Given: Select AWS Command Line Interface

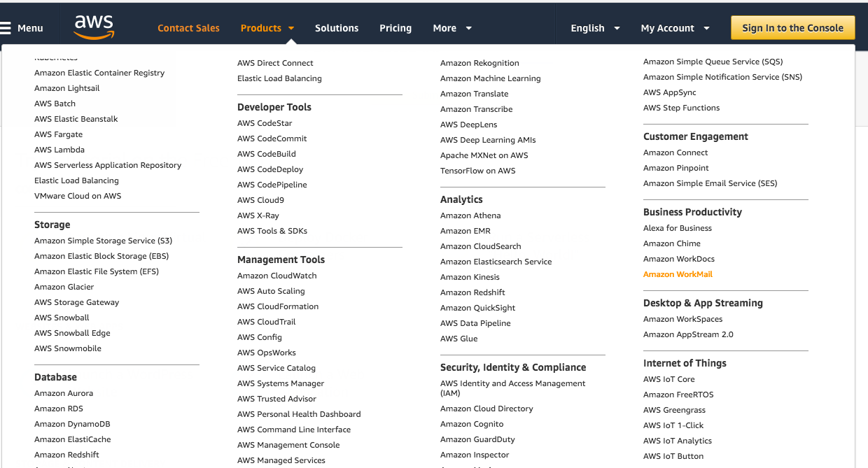Looking at the screenshot, I should 294,430.
